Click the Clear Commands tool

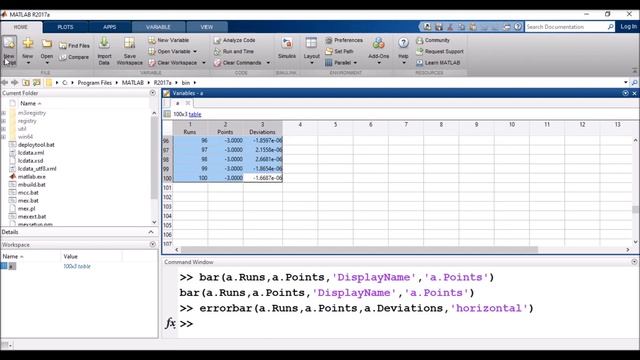[x=238, y=63]
